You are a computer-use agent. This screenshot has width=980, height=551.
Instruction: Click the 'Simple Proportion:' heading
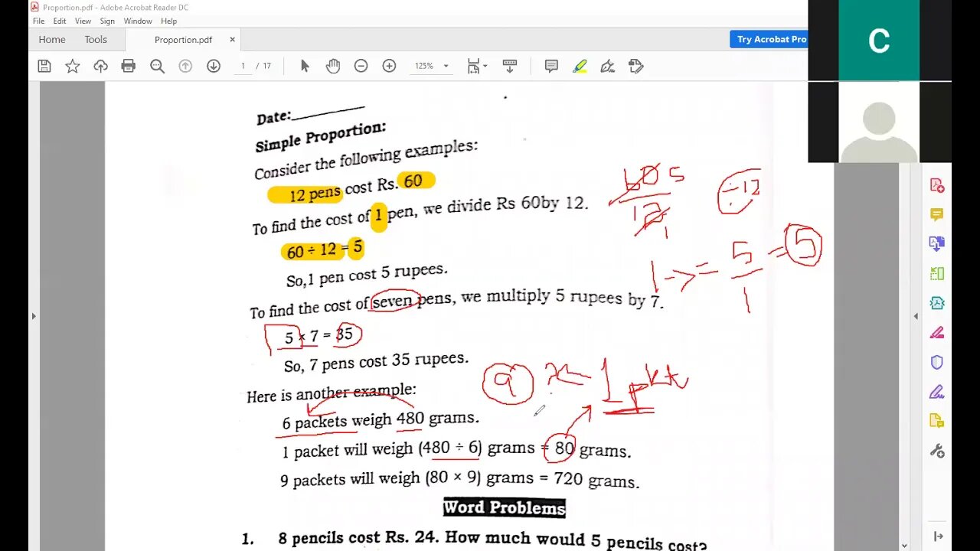pos(321,136)
